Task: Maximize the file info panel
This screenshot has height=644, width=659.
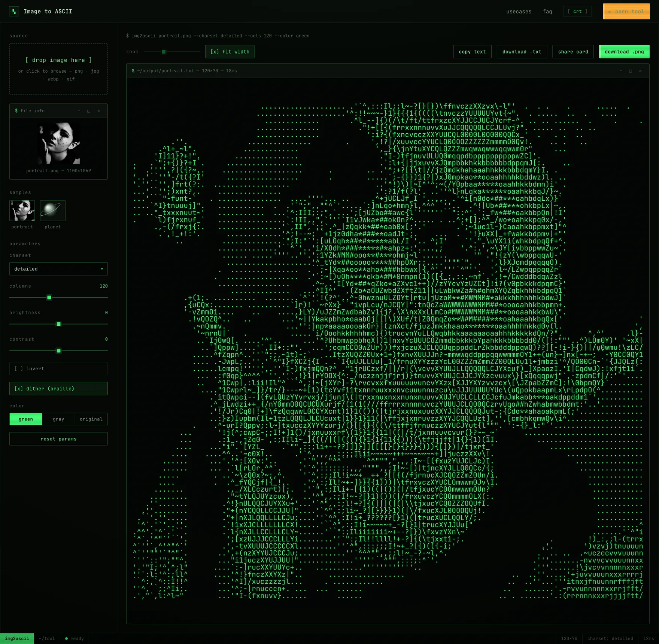Action: [89, 111]
